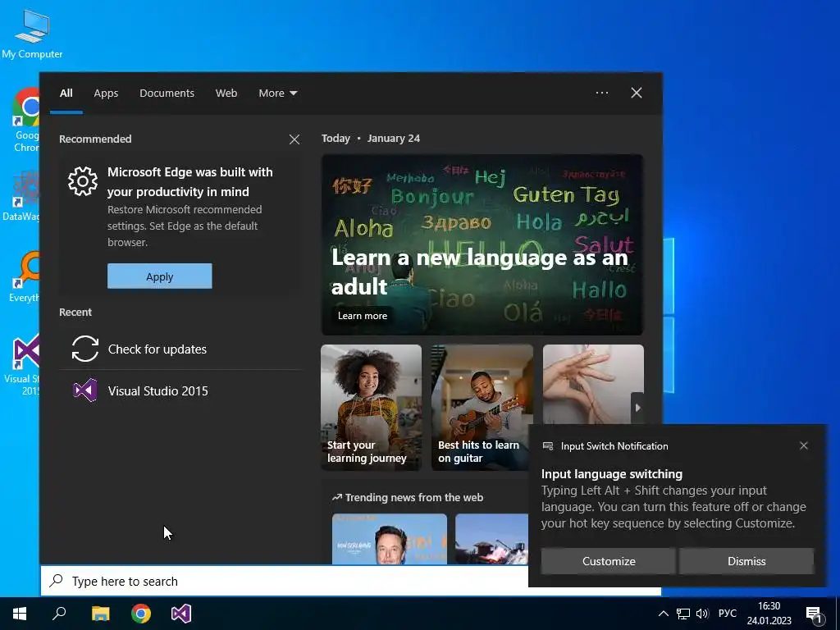
Task: Expand the More filter dropdown
Action: pos(277,94)
